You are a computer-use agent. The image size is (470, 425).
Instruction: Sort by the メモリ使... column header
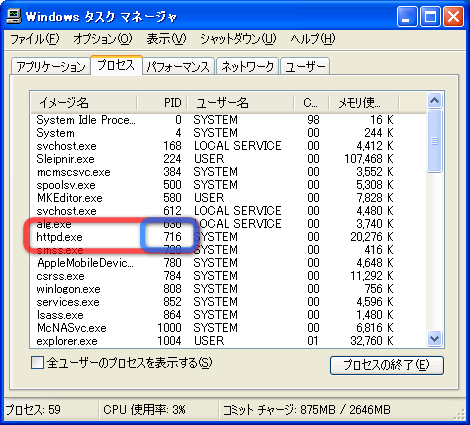click(364, 102)
